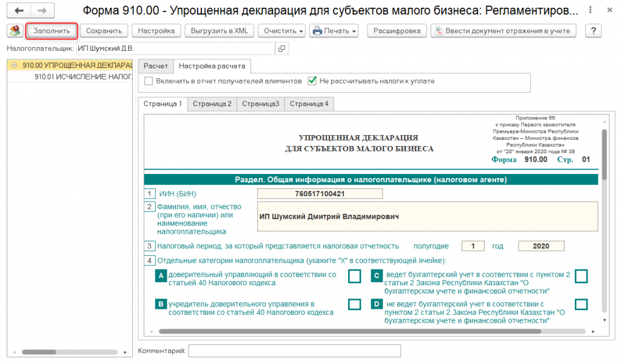Switch to the Расчет tab
This screenshot has width=621, height=364.
tap(155, 66)
